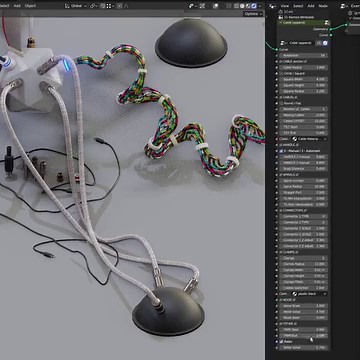Click the TIME Seed field
This screenshot has width=360, height=360.
(303, 330)
